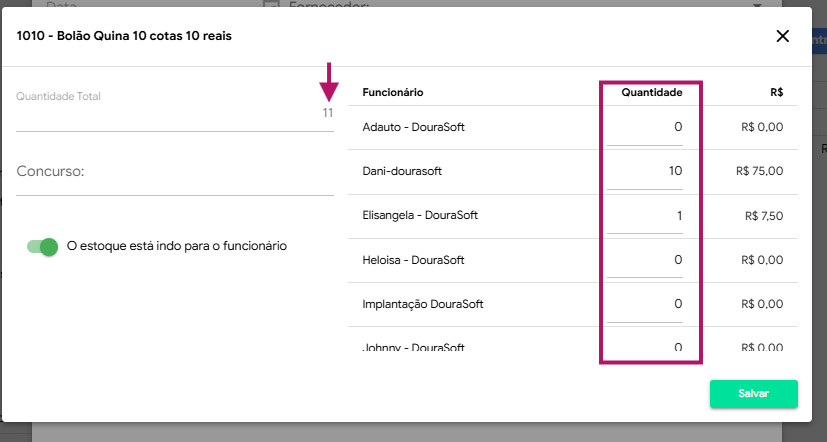The width and height of the screenshot is (827, 442).
Task: Edit quantity for Dani-dourasoft
Action: pyautogui.click(x=645, y=171)
